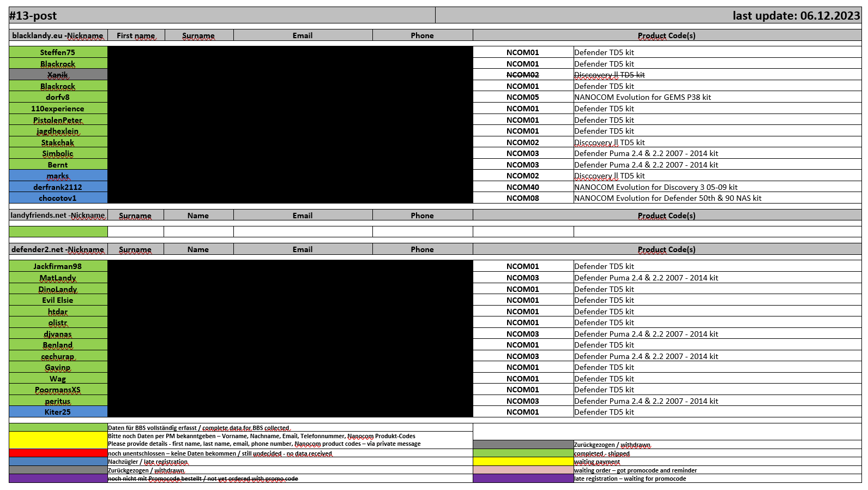Click legend text 'Nachzügler / late registration'
Screen dimensions: 868x490
[148, 462]
